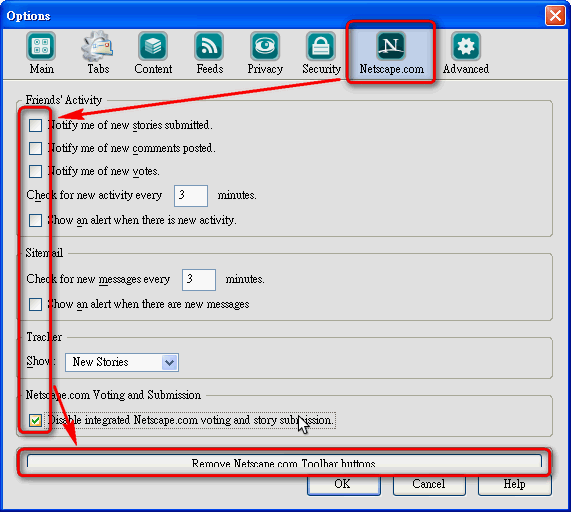Image resolution: width=571 pixels, height=512 pixels.
Task: Enable notify of new stories submitted
Action: click(x=35, y=125)
